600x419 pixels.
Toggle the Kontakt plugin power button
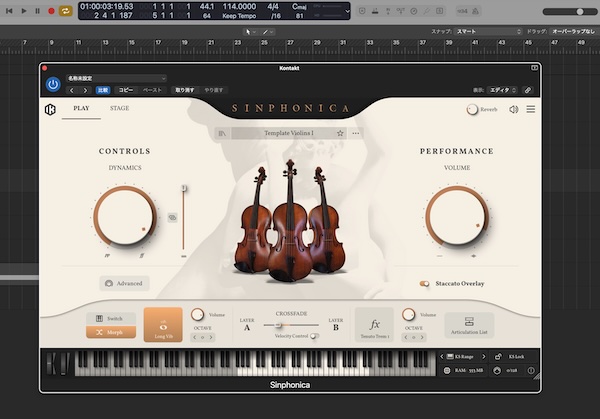pyautogui.click(x=53, y=84)
